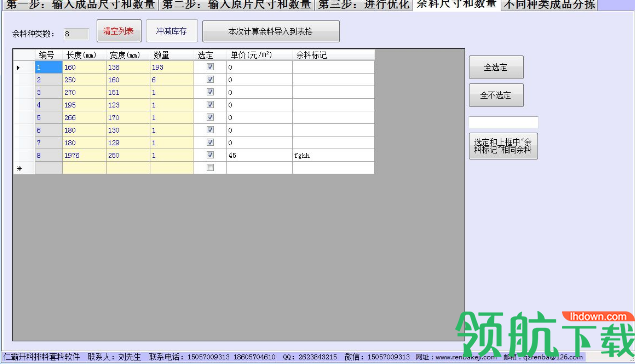Click the 选定和上框中余料标记相同余料 button

503,146
